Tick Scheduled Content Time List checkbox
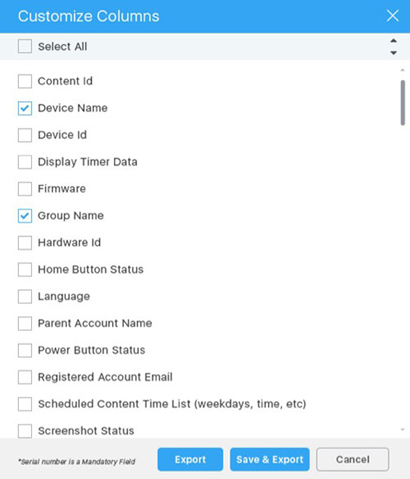The image size is (410, 479). click(25, 404)
